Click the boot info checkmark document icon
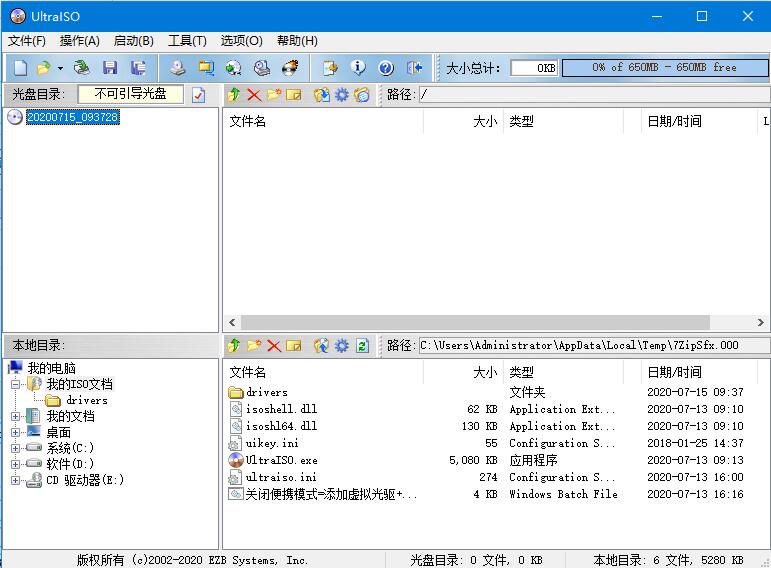This screenshot has width=771, height=568. 199,94
